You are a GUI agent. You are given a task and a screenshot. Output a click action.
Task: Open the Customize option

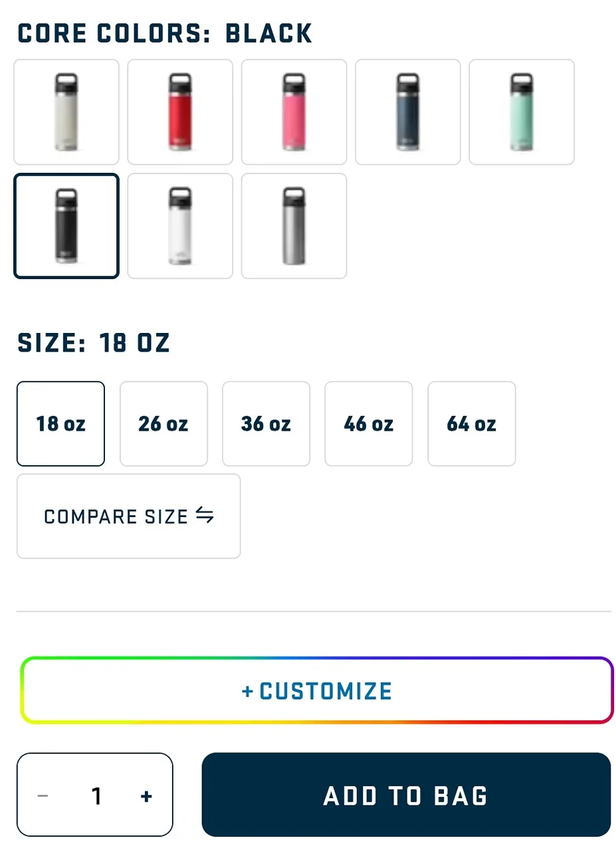[316, 691]
